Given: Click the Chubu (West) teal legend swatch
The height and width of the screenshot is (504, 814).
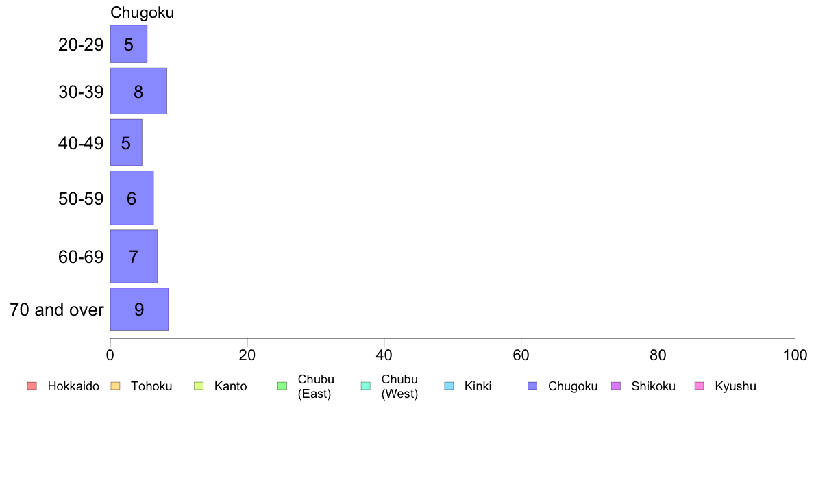Looking at the screenshot, I should click(365, 386).
